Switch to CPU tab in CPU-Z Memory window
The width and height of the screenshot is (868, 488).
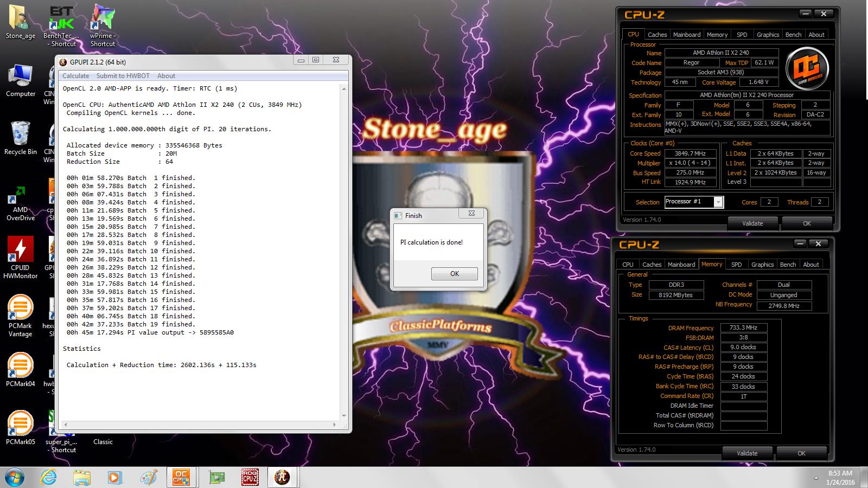coord(628,265)
